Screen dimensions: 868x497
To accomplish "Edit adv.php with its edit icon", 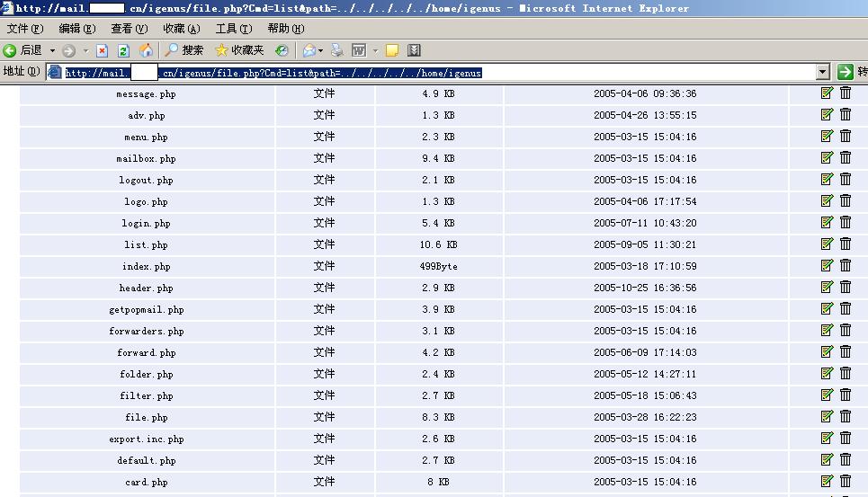I will point(827,114).
